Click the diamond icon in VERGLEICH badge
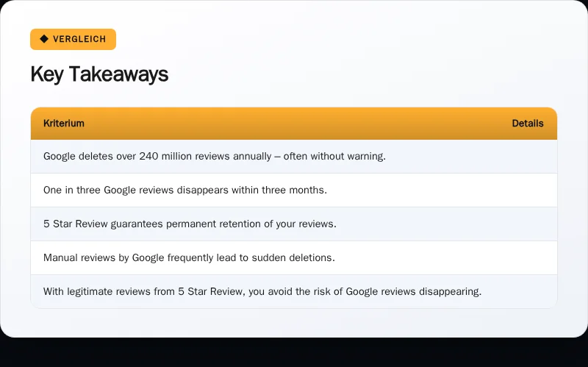 coord(44,39)
